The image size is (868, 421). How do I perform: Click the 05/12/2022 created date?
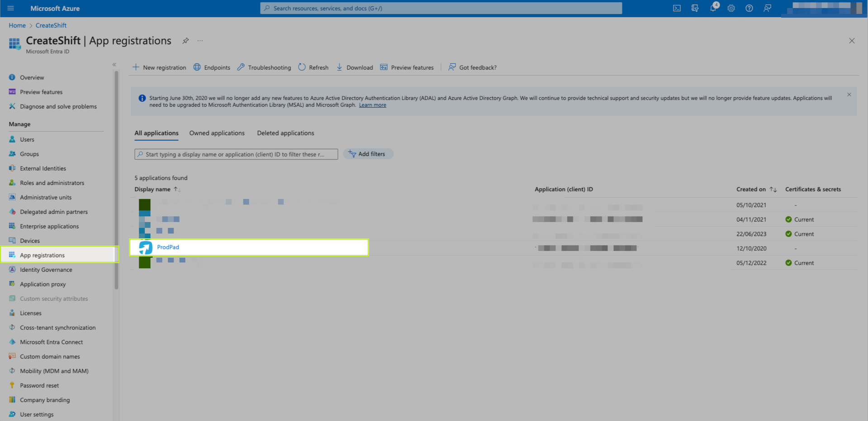[751, 263]
